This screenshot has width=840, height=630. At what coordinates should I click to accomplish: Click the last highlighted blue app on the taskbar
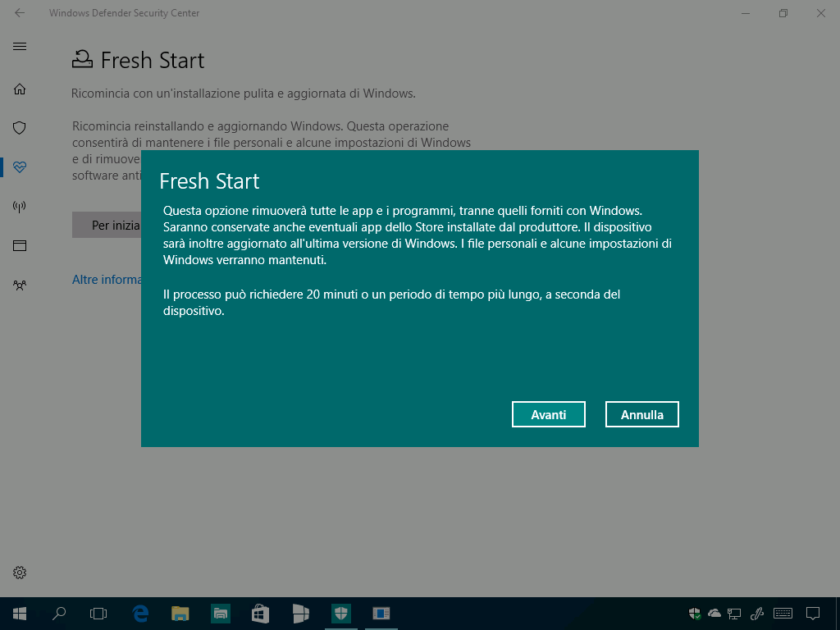pyautogui.click(x=381, y=614)
